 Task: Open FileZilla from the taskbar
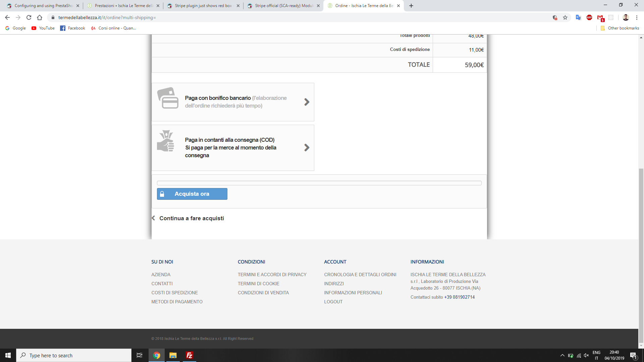click(189, 355)
